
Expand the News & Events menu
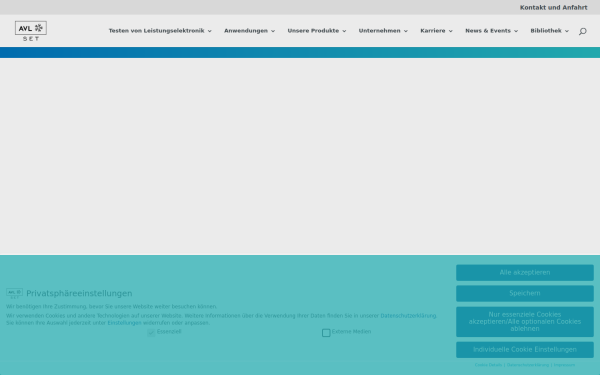(x=491, y=31)
